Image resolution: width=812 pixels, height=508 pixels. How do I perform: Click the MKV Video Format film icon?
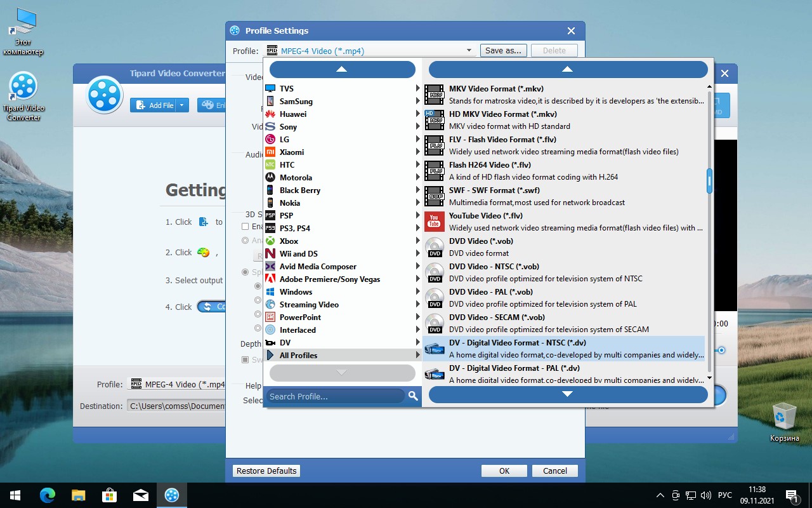point(435,94)
